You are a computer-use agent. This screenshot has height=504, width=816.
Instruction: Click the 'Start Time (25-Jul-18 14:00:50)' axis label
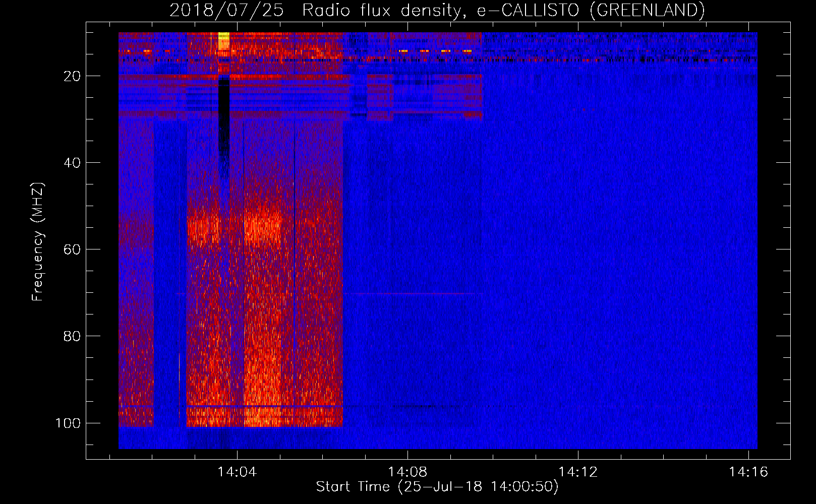click(x=437, y=487)
